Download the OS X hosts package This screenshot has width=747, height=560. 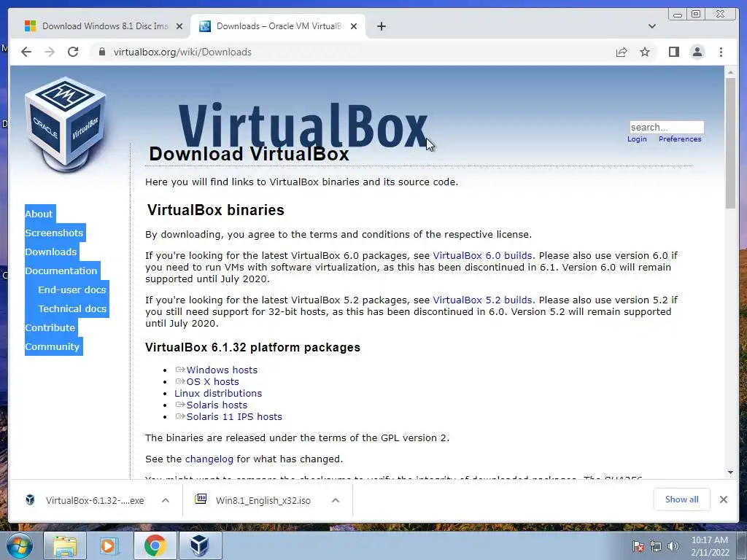click(212, 382)
